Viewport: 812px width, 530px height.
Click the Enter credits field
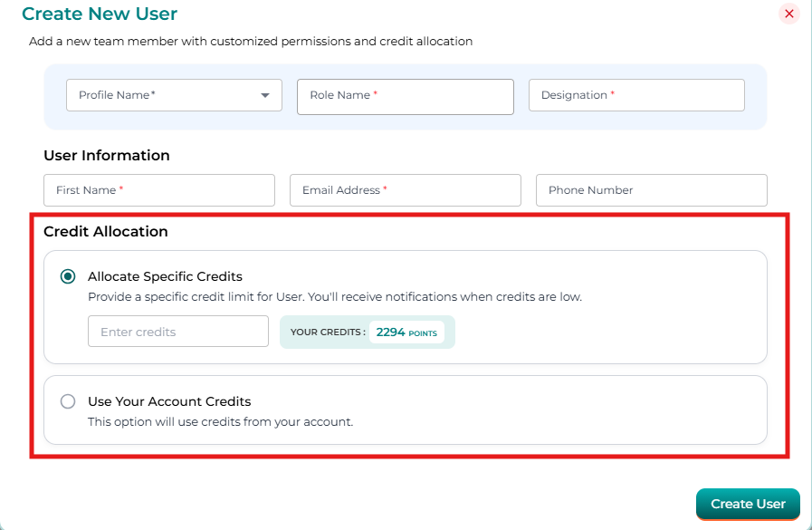tap(177, 332)
